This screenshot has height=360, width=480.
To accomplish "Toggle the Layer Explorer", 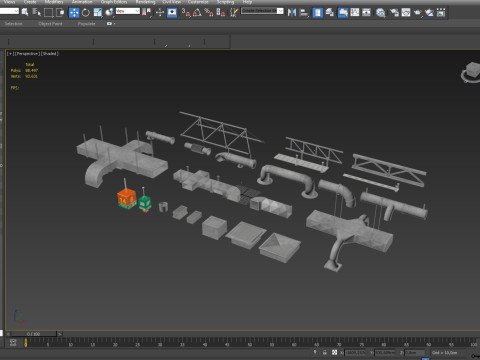I will (x=330, y=12).
